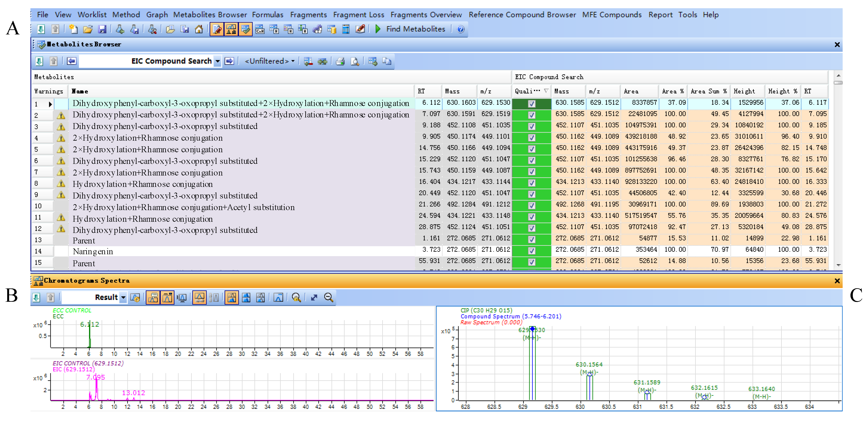Open the Worklist menu
Image resolution: width=868 pixels, height=424 pixels.
pos(92,15)
